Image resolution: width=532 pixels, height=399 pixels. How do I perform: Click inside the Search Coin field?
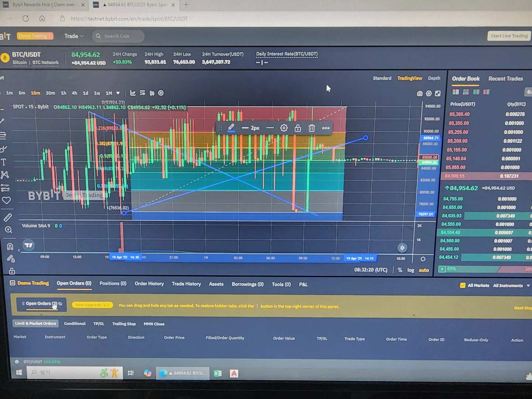point(118,36)
